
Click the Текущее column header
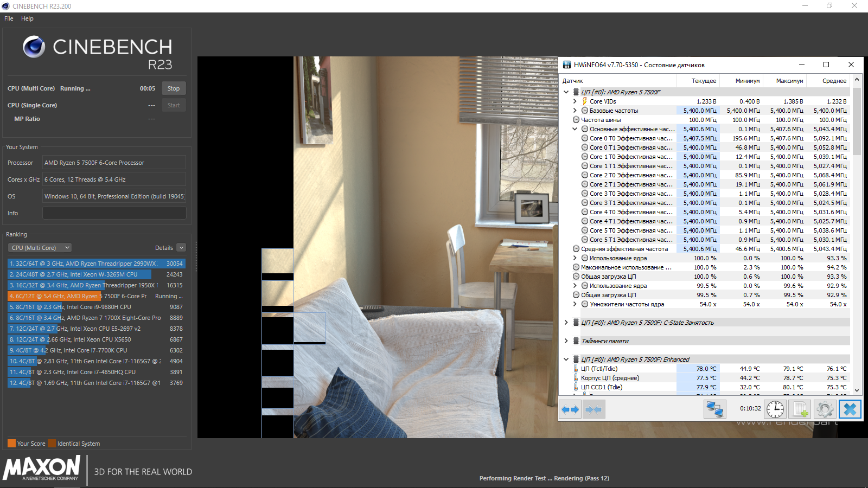coord(698,81)
